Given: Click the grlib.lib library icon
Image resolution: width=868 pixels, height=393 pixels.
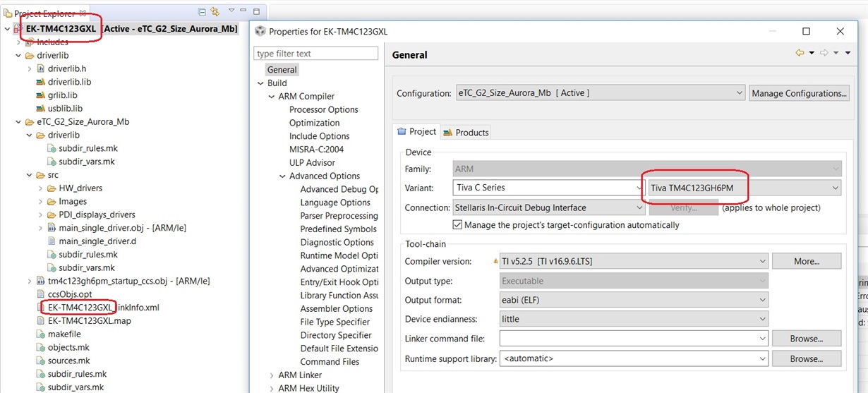Looking at the screenshot, I should click(41, 95).
